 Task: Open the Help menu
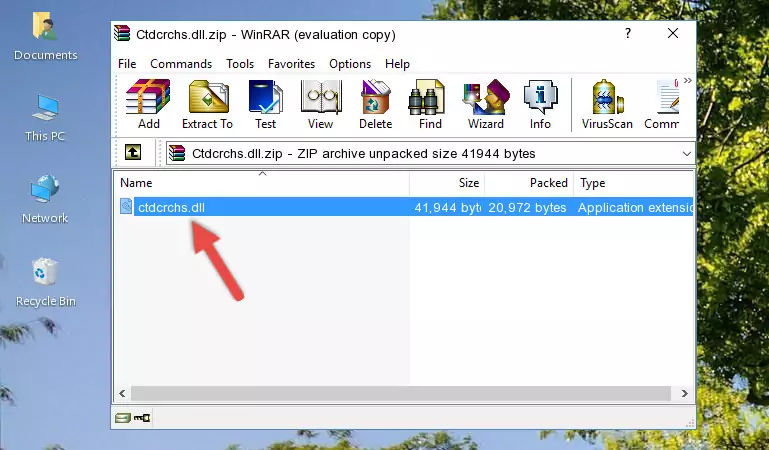[397, 64]
